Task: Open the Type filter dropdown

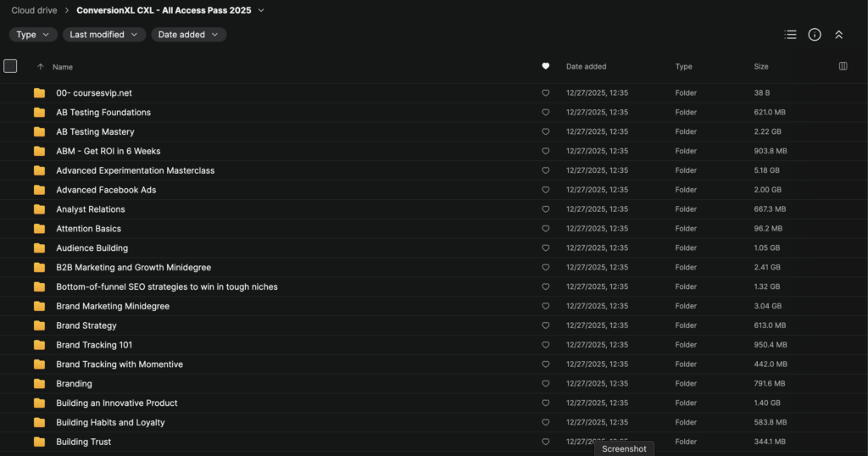Action: [33, 35]
